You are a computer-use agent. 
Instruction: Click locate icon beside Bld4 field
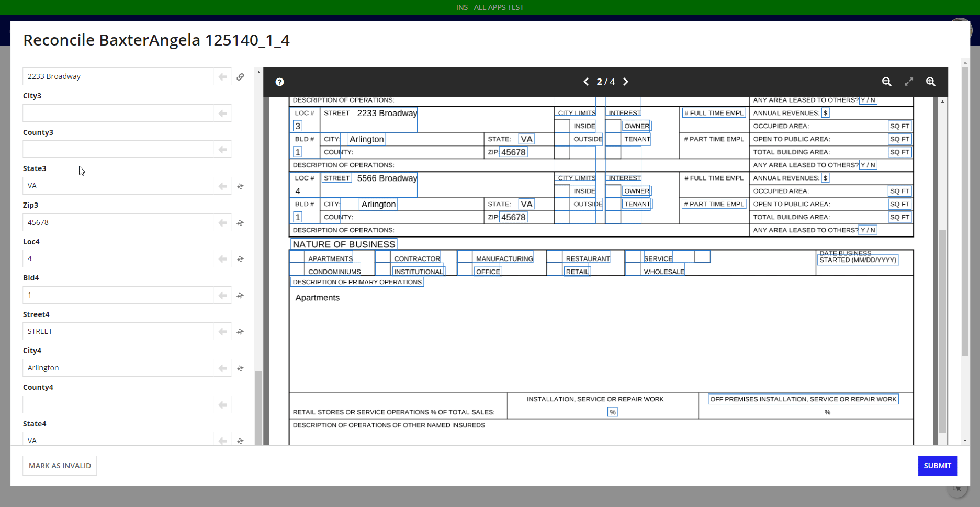point(240,296)
